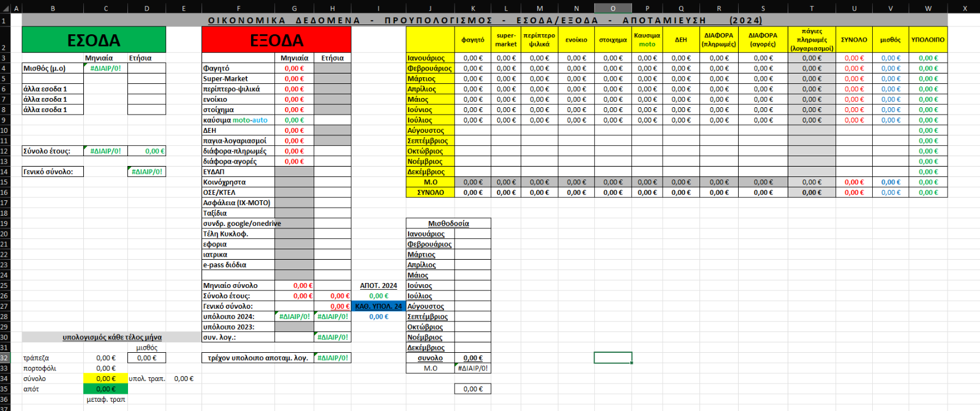Select the 'συνδρ. google/onedrive' cell
The width and height of the screenshot is (980, 411).
pos(238,224)
